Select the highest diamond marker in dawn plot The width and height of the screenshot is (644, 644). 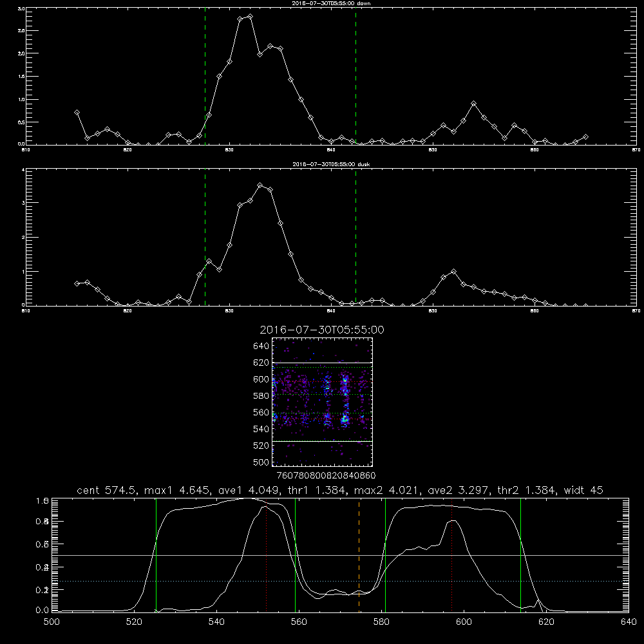(250, 17)
